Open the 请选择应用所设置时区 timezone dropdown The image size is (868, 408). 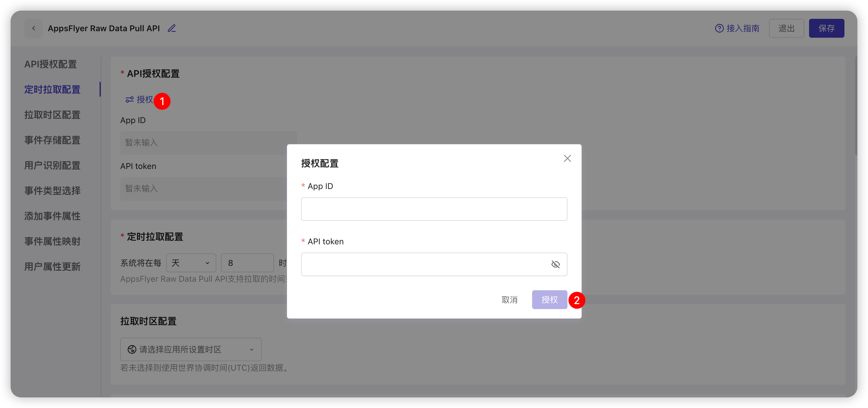pyautogui.click(x=191, y=349)
